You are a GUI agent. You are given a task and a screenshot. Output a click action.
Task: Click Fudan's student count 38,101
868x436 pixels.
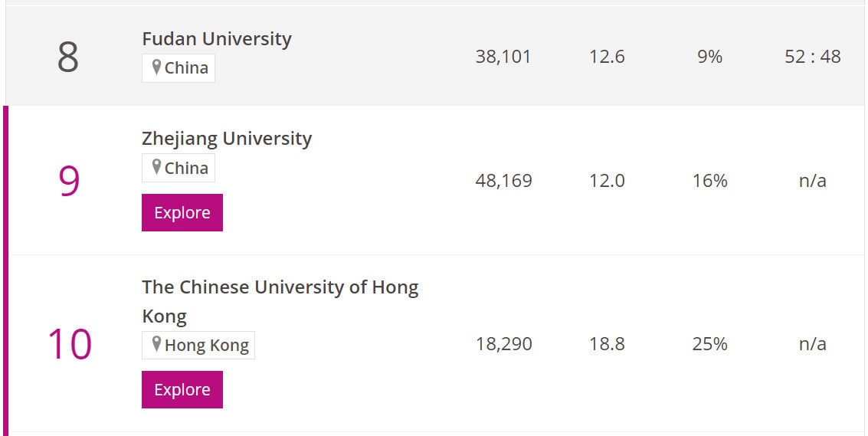[503, 57]
